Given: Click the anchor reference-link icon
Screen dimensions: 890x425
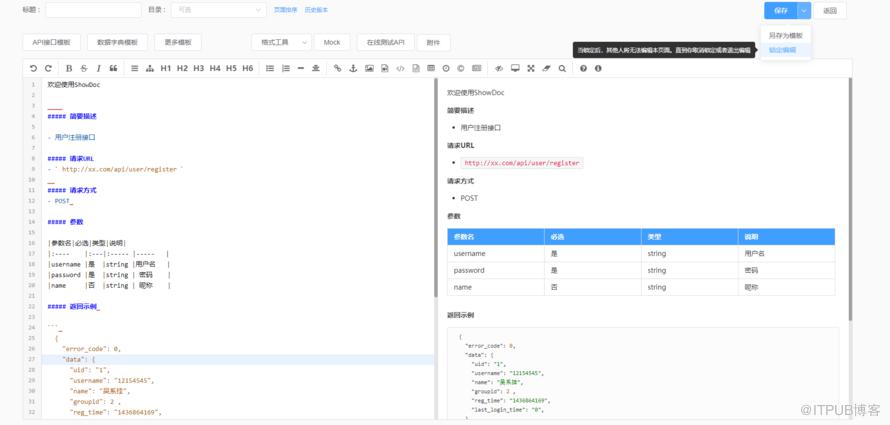Looking at the screenshot, I should pos(352,68).
